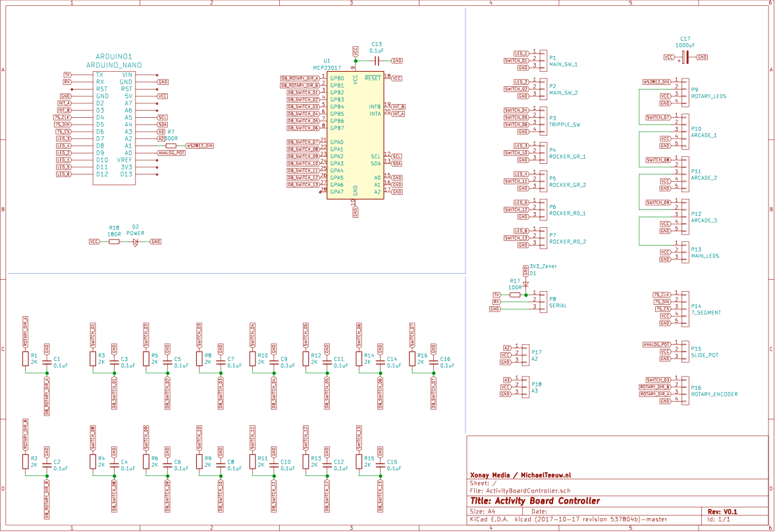Select the ANALOG_POT label near the Arduino
This screenshot has height=532, width=775.
(x=171, y=153)
